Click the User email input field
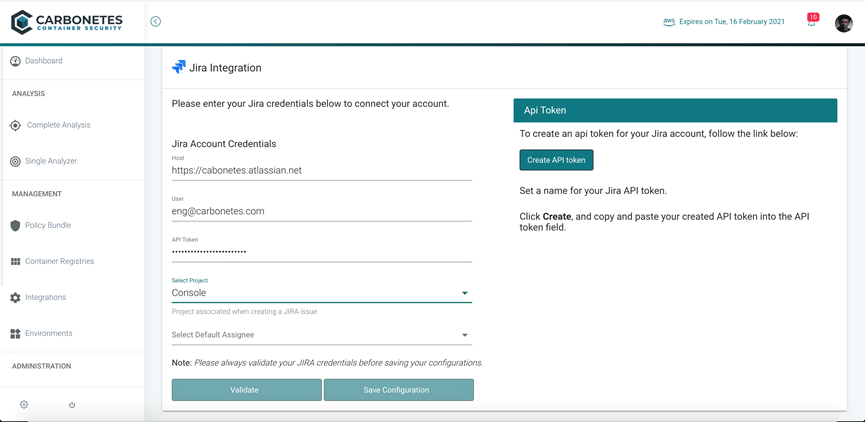 pos(322,211)
